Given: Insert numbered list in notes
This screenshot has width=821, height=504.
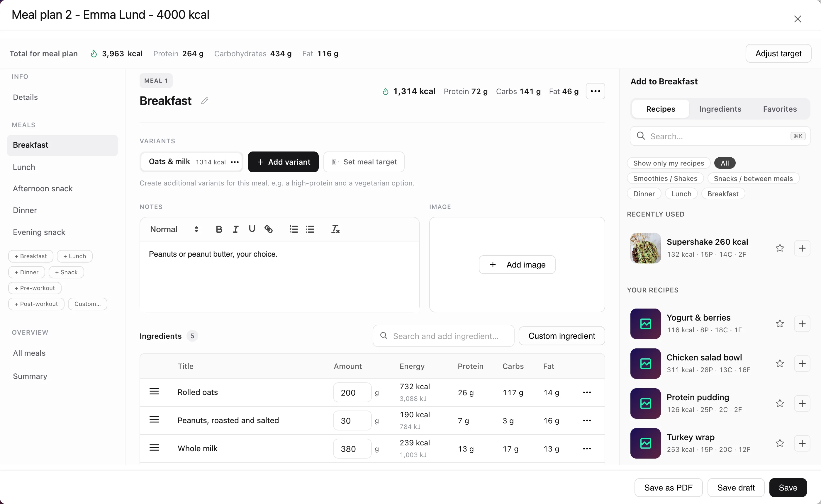Looking at the screenshot, I should [x=294, y=229].
